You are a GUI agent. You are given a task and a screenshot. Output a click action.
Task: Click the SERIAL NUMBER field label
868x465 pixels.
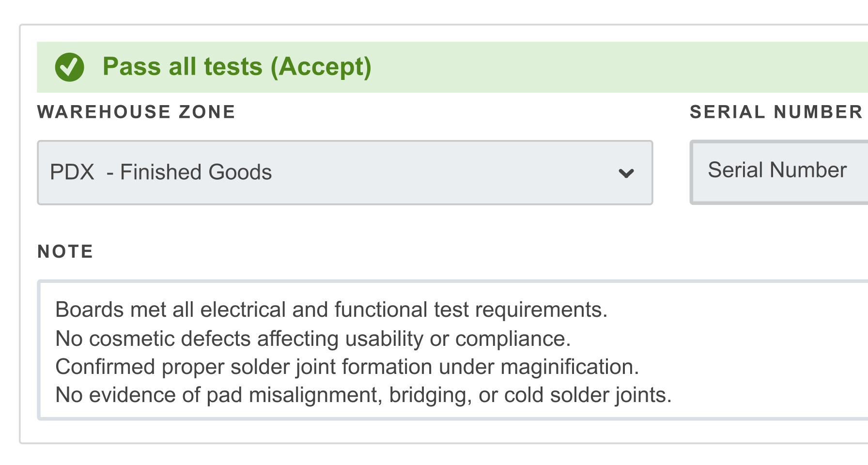(x=776, y=112)
